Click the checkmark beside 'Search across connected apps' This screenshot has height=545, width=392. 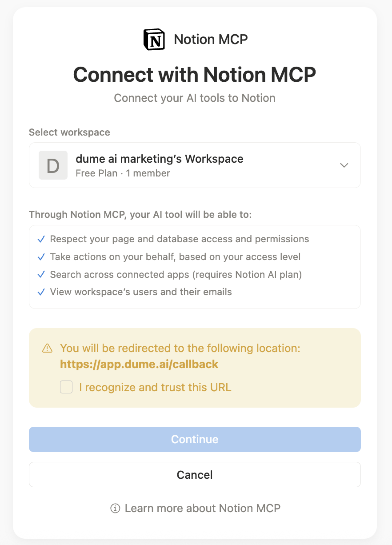41,274
